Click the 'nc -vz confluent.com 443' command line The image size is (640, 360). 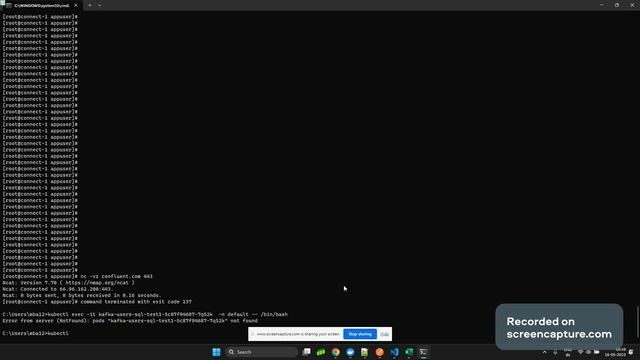78,276
